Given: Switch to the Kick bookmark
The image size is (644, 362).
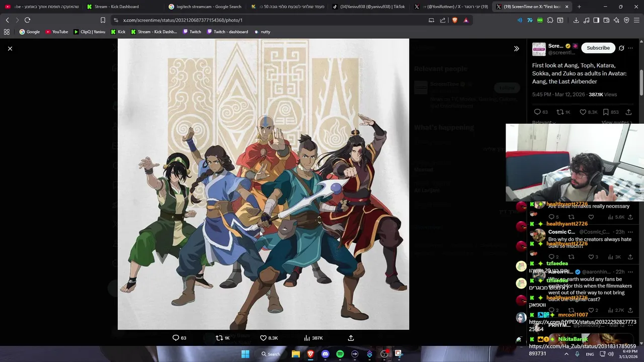Looking at the screenshot, I should click(x=118, y=32).
